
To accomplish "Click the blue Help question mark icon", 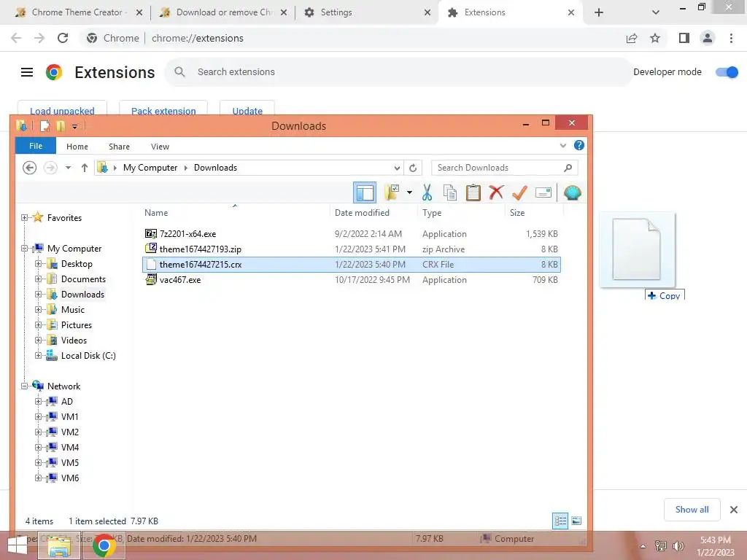I will (x=578, y=145).
